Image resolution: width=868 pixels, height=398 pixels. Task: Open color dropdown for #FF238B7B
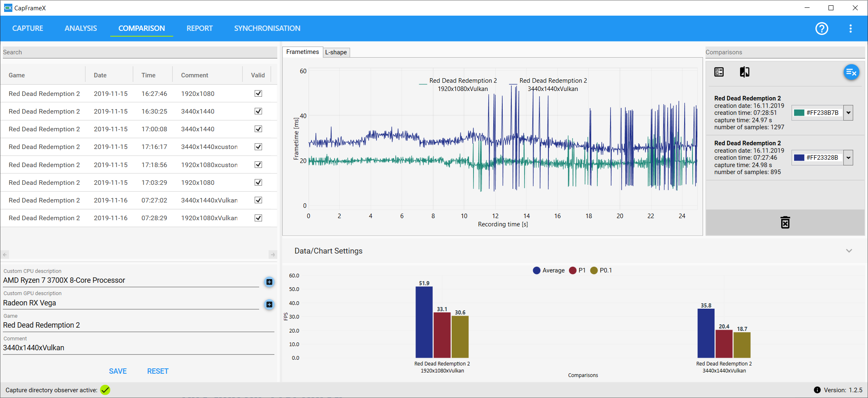(x=848, y=113)
